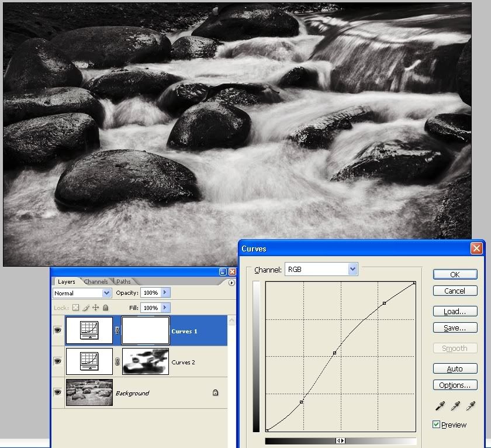
Task: Click the Curves 1 white layer mask thumbnail
Action: pos(146,330)
